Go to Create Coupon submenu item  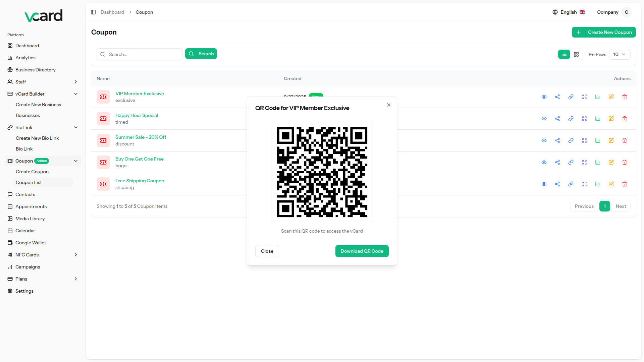[x=32, y=172]
